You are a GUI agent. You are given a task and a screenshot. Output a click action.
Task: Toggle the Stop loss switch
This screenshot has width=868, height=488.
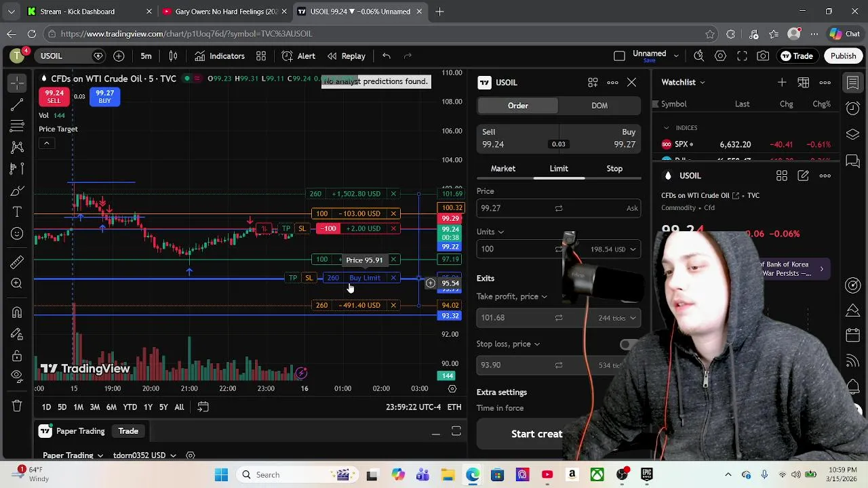click(629, 344)
